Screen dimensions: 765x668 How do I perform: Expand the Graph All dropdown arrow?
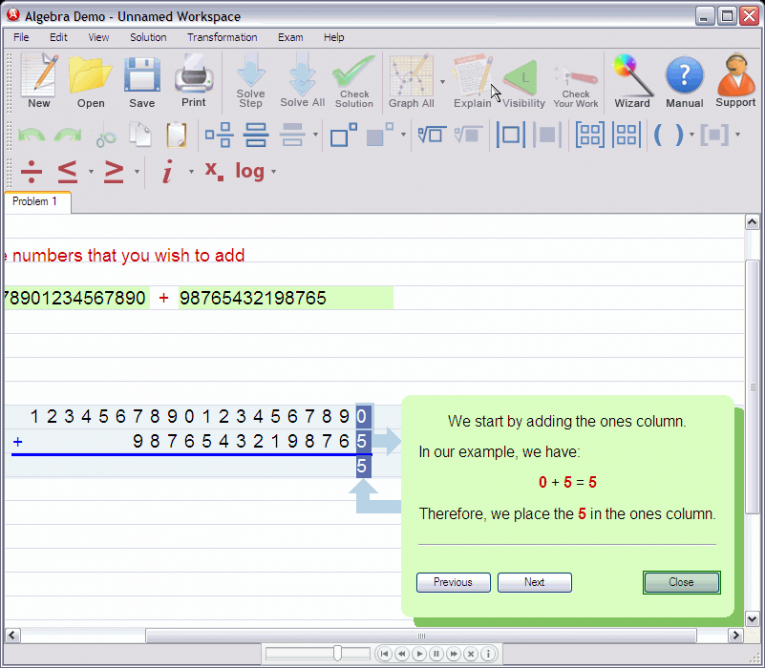[x=443, y=81]
